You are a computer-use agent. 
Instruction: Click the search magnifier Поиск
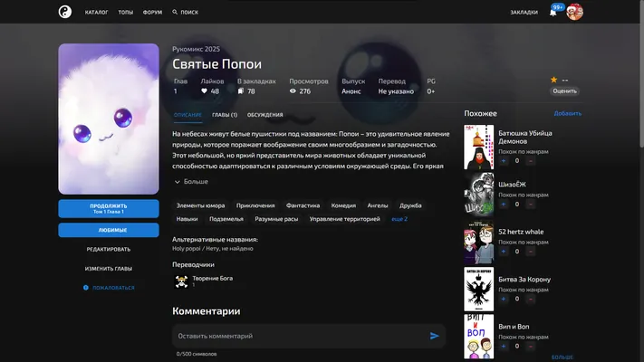(186, 13)
